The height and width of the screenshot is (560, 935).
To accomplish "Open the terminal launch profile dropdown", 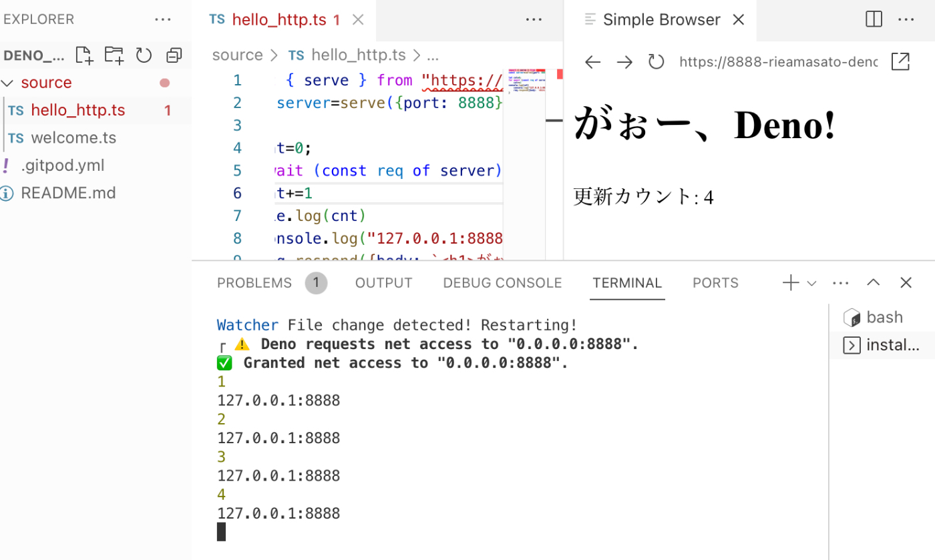I will tap(811, 284).
